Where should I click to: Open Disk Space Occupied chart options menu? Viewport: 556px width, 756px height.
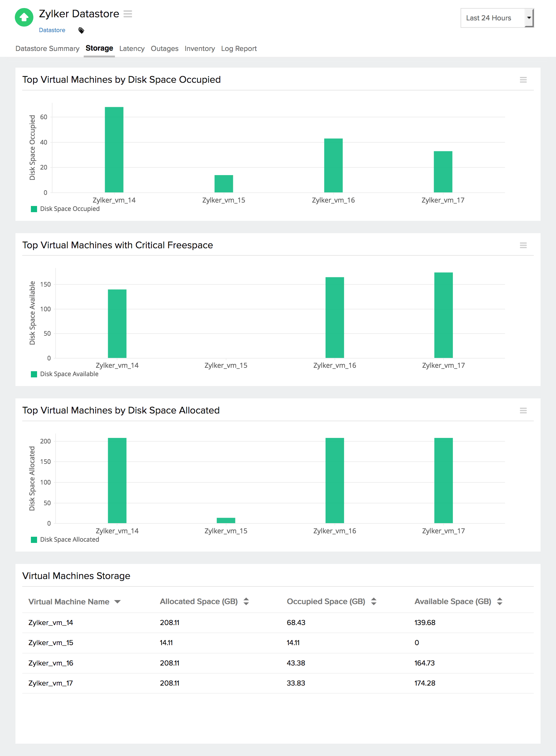pyautogui.click(x=523, y=80)
